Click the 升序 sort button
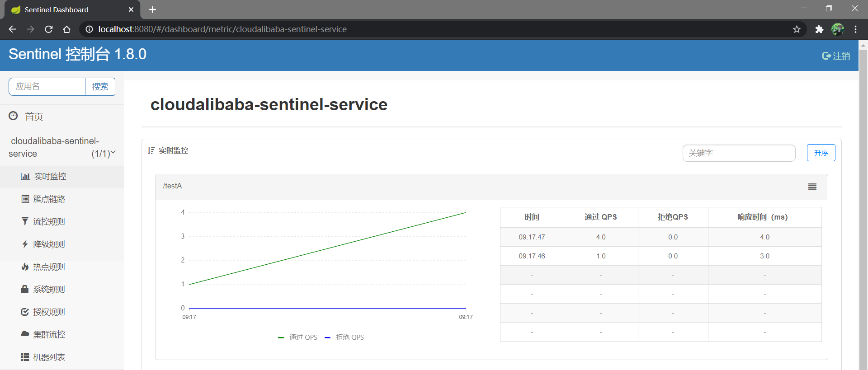This screenshot has width=868, height=370. tap(821, 153)
